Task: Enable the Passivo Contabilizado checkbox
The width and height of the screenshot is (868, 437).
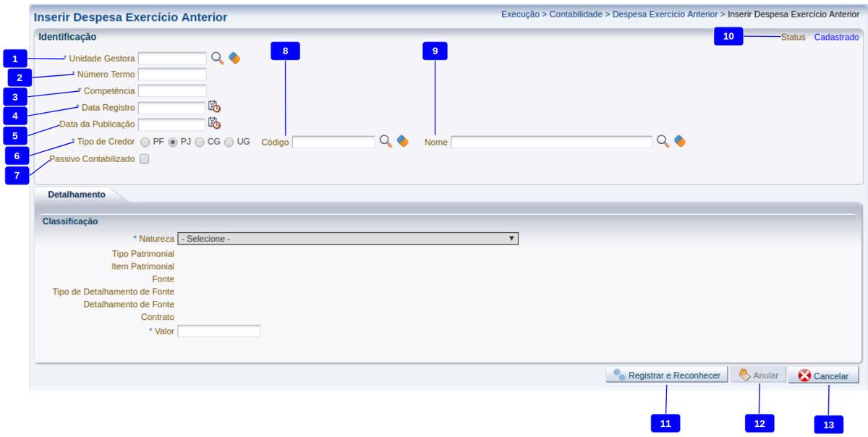Action: (145, 159)
